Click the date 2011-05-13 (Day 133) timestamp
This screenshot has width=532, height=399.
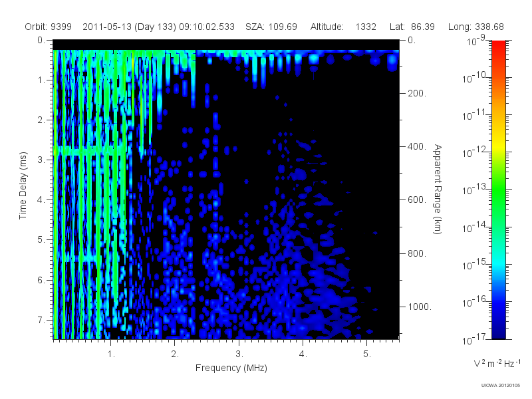[158, 27]
